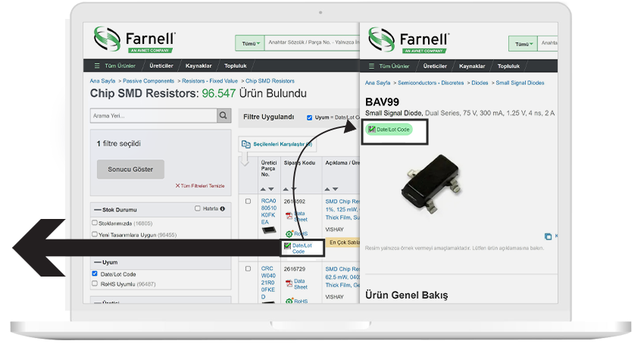Click the Arama Yeri filter search field
The width and height of the screenshot is (644, 344).
(153, 115)
